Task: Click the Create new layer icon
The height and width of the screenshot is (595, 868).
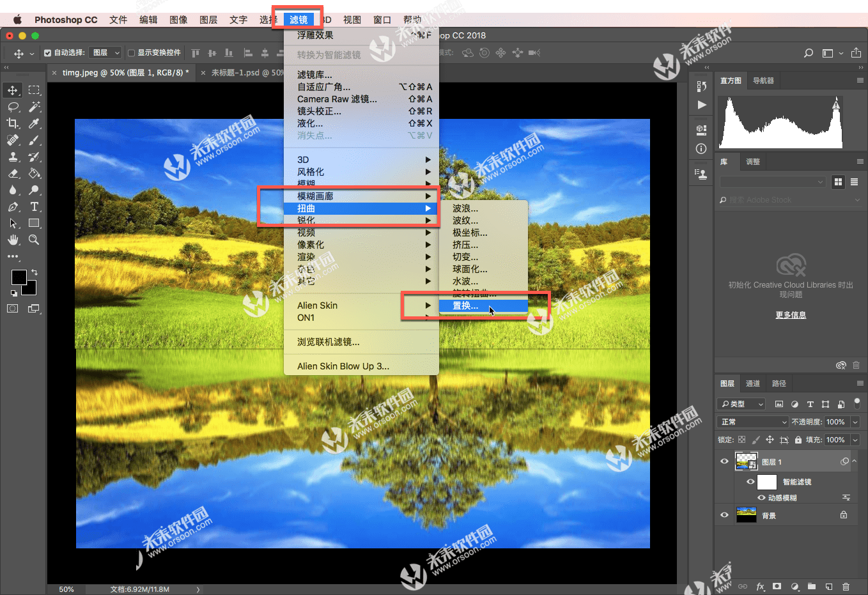Action: [x=828, y=586]
